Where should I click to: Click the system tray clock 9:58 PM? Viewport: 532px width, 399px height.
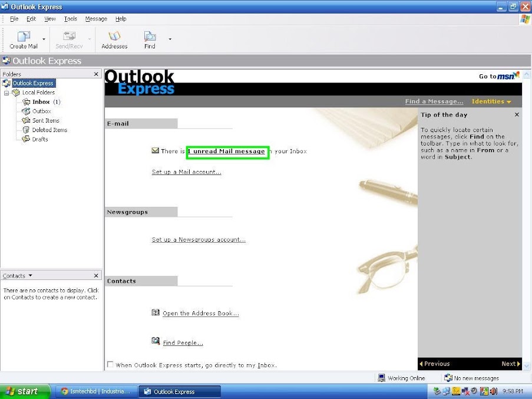click(x=513, y=391)
